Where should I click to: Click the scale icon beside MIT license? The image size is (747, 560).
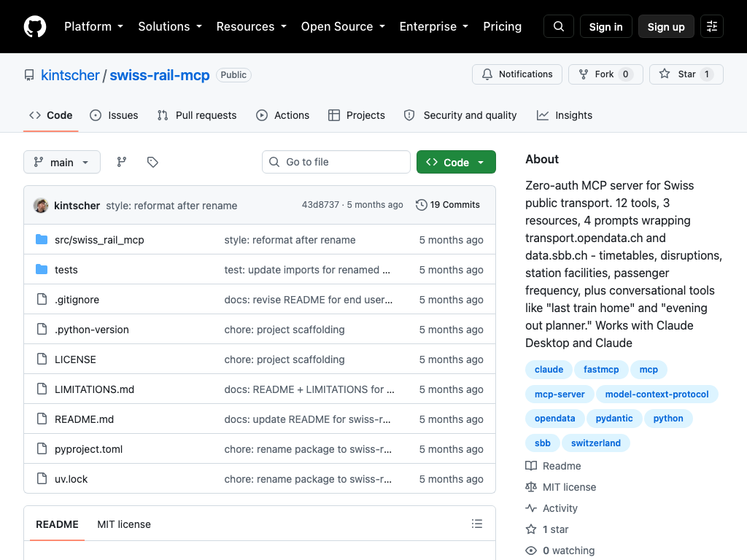point(531,486)
